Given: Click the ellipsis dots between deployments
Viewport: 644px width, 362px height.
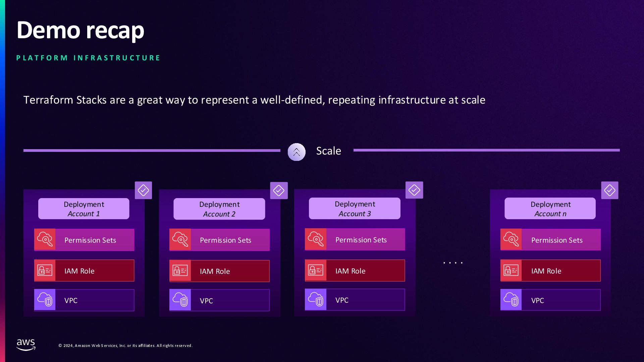Looking at the screenshot, I should 453,263.
